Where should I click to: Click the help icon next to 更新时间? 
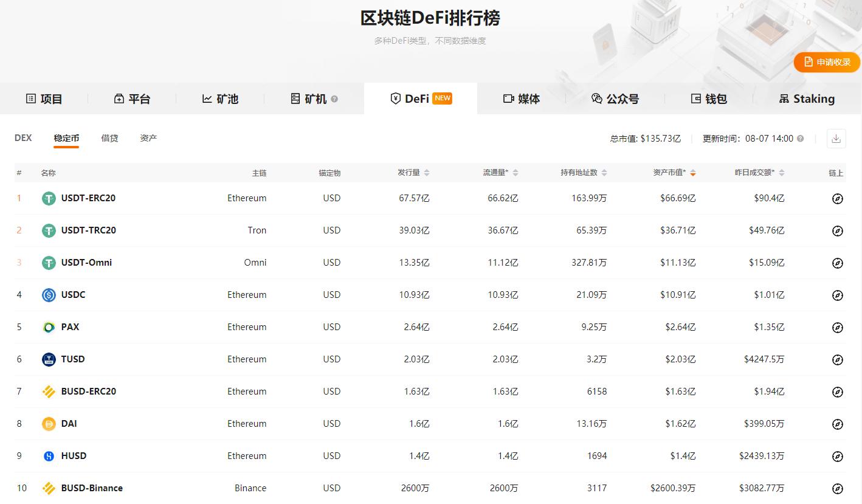(x=801, y=138)
